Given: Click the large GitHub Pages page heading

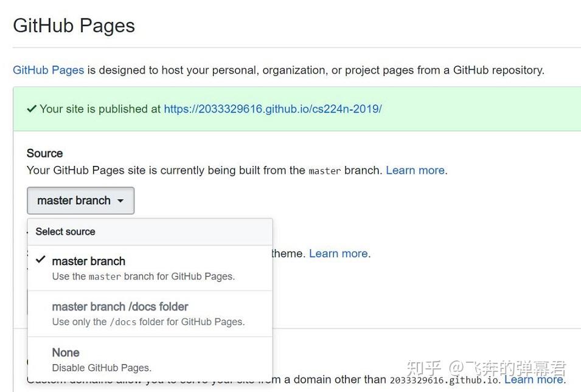Looking at the screenshot, I should (74, 26).
